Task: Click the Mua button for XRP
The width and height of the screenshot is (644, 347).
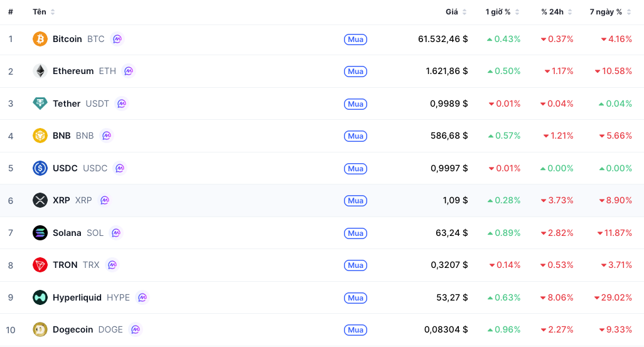Action: pos(355,201)
